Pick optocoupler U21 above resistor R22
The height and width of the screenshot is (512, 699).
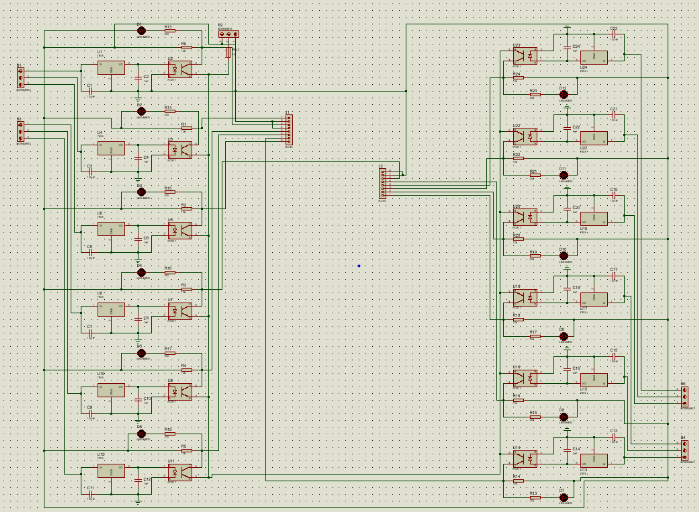point(525,137)
